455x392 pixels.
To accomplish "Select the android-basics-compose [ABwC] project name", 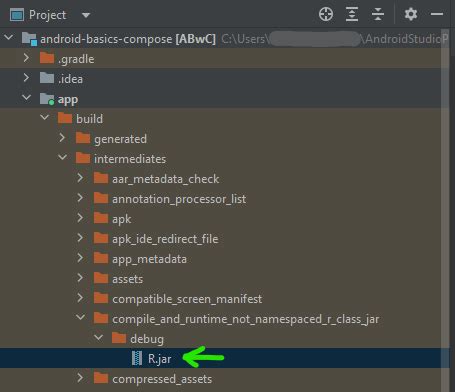I will pos(128,39).
